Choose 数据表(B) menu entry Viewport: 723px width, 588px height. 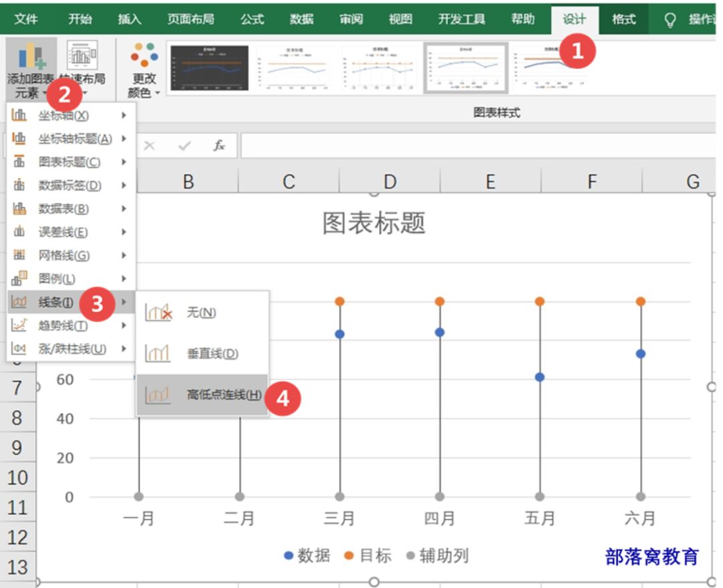pos(72,208)
